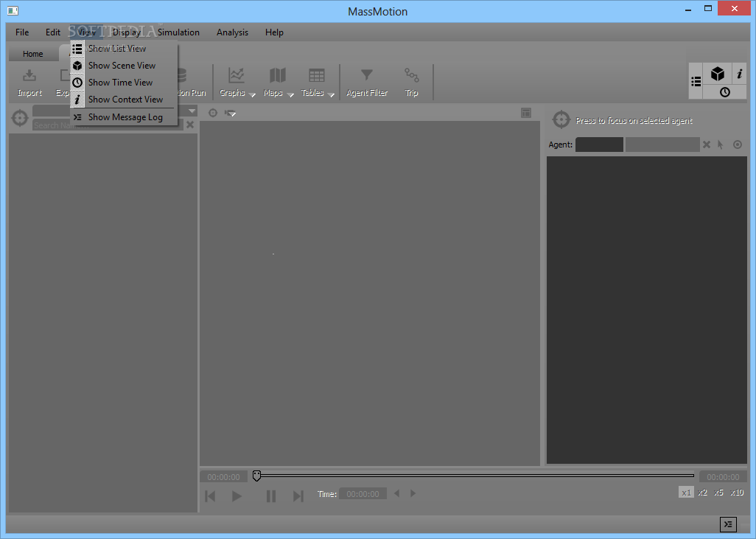756x539 pixels.
Task: Open the scene camera dropdown icon
Action: coord(230,114)
